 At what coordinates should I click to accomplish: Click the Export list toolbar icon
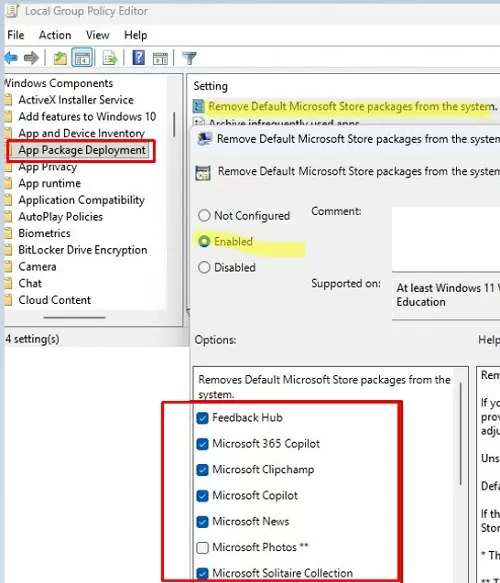110,58
